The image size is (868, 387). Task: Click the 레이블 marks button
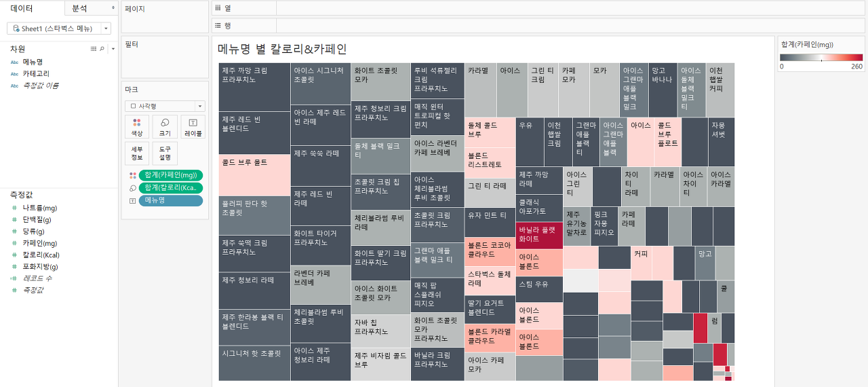[x=193, y=127]
